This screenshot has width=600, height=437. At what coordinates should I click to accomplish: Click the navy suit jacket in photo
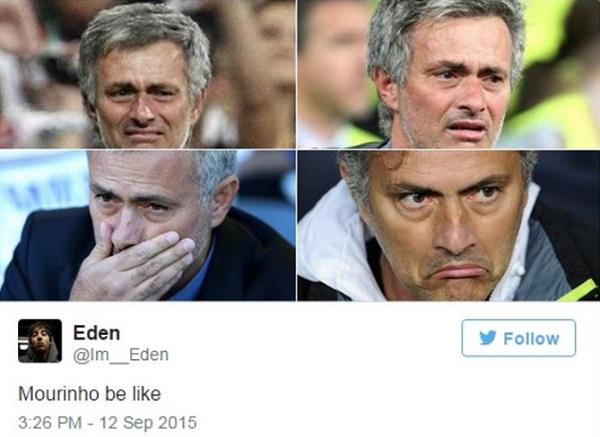(x=42, y=254)
